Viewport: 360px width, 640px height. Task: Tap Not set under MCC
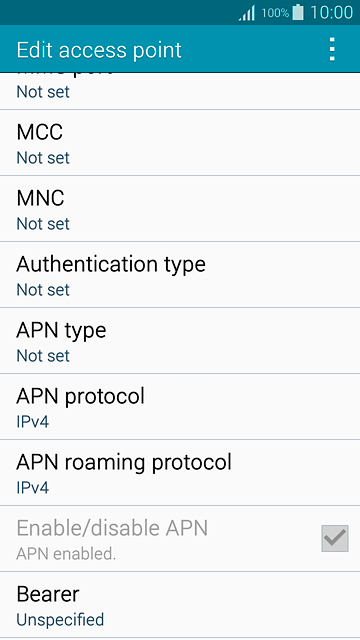(x=43, y=158)
